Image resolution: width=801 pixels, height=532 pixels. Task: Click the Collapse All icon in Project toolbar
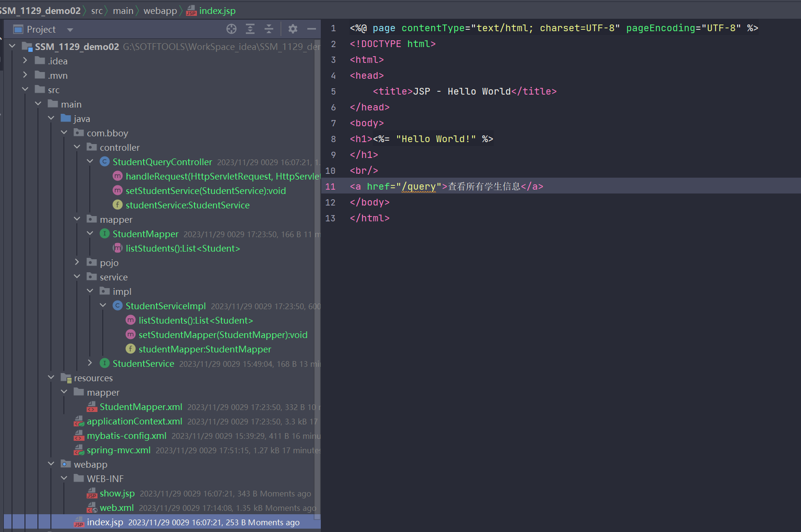pos(269,29)
